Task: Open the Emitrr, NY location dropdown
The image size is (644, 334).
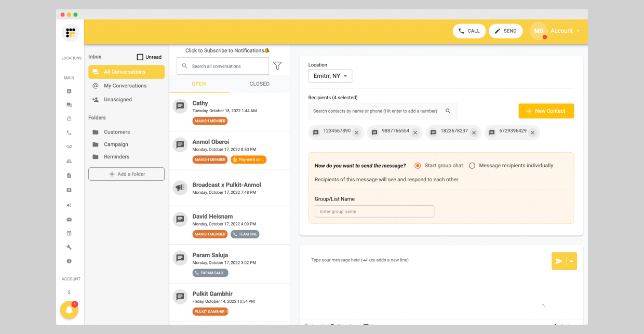Action: tap(330, 76)
